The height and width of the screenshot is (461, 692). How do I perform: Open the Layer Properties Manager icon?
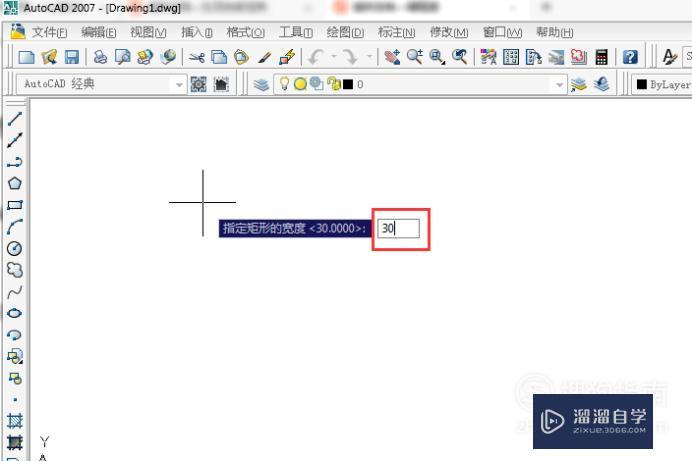pyautogui.click(x=261, y=84)
